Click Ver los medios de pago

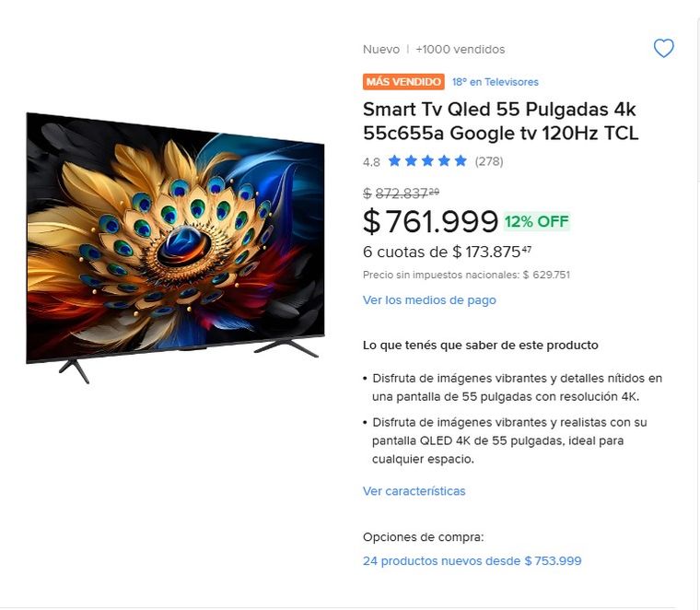coord(429,300)
